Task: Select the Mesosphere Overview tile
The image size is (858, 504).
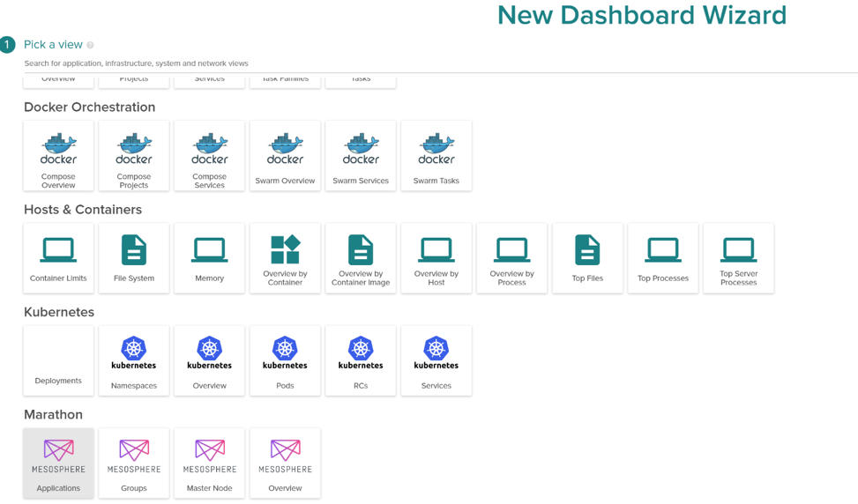Action: [285, 463]
